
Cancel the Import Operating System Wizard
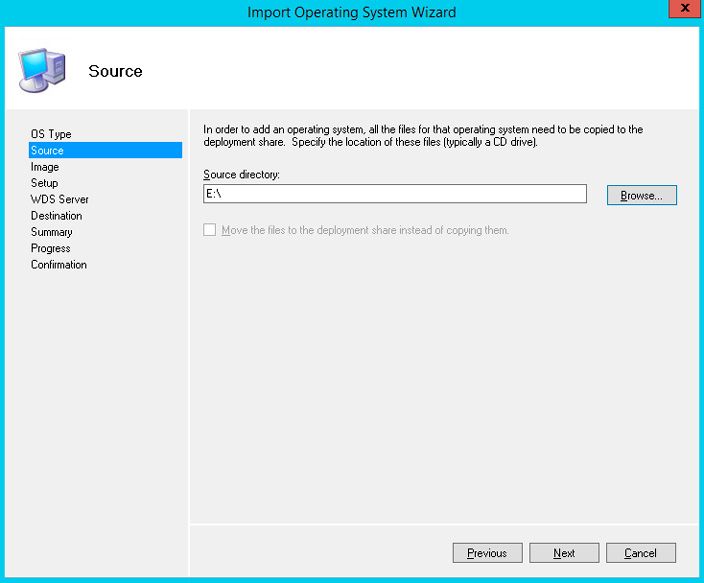(641, 553)
